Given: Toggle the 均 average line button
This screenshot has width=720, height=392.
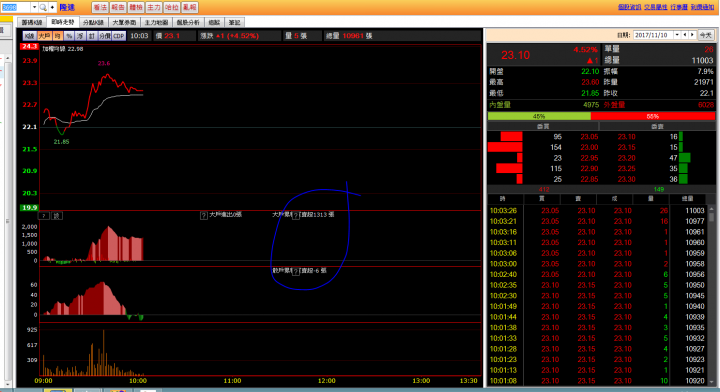Looking at the screenshot, I should [57, 36].
